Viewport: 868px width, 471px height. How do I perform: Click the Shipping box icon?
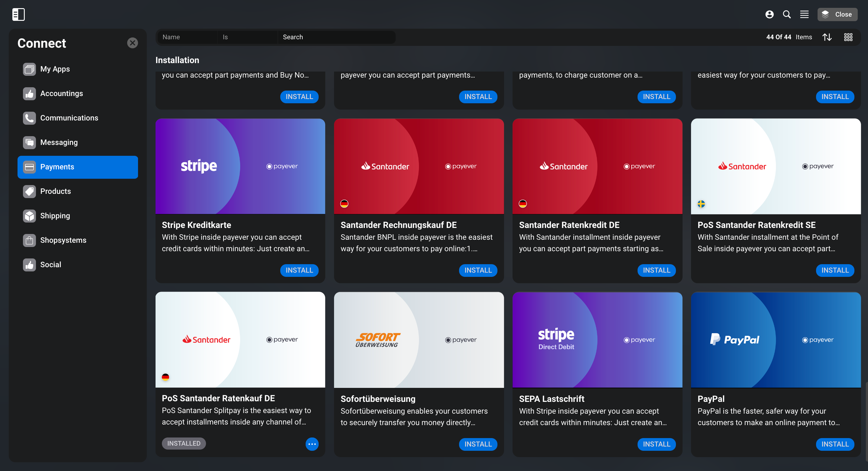coord(29,216)
